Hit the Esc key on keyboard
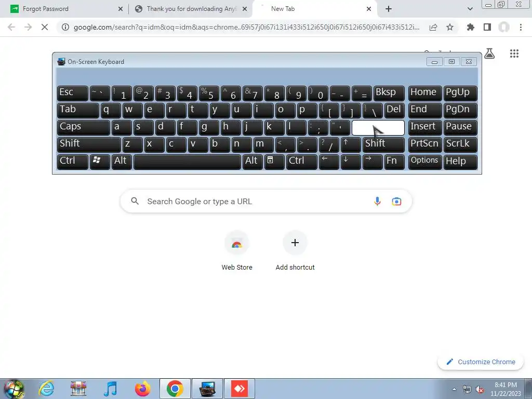 tap(73, 93)
